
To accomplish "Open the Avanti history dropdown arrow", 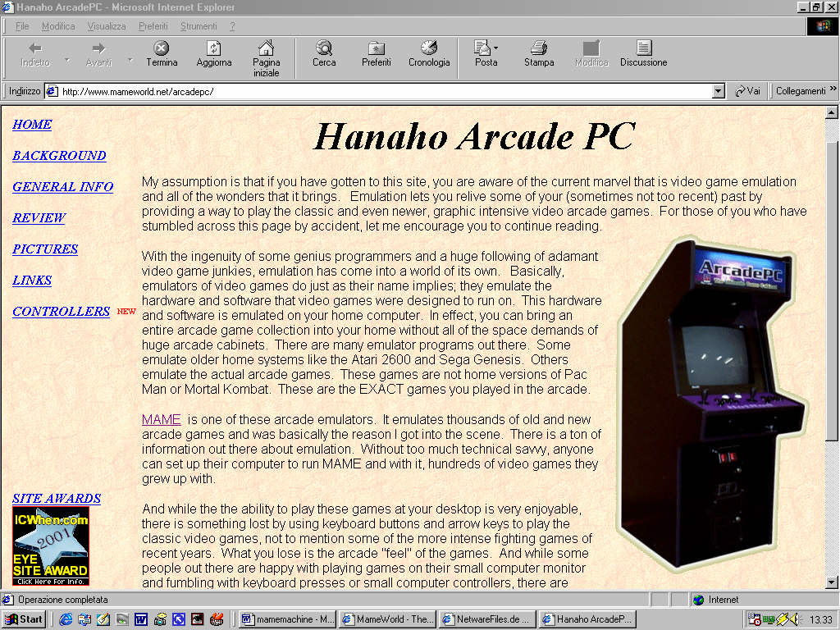I will pyautogui.click(x=130, y=60).
